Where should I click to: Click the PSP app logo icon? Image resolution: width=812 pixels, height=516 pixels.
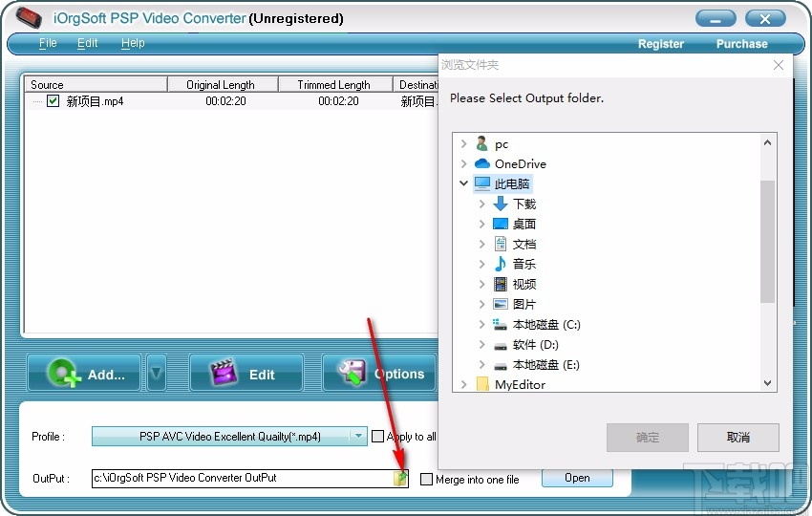tap(29, 17)
